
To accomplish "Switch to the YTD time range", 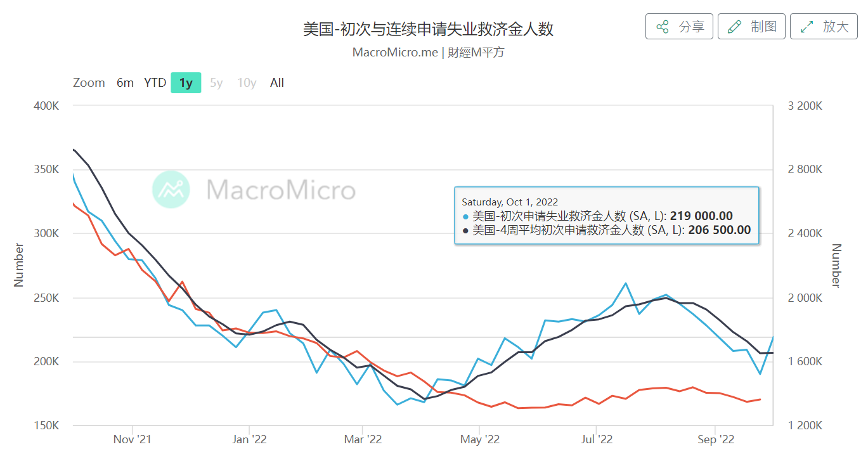I will pos(155,82).
